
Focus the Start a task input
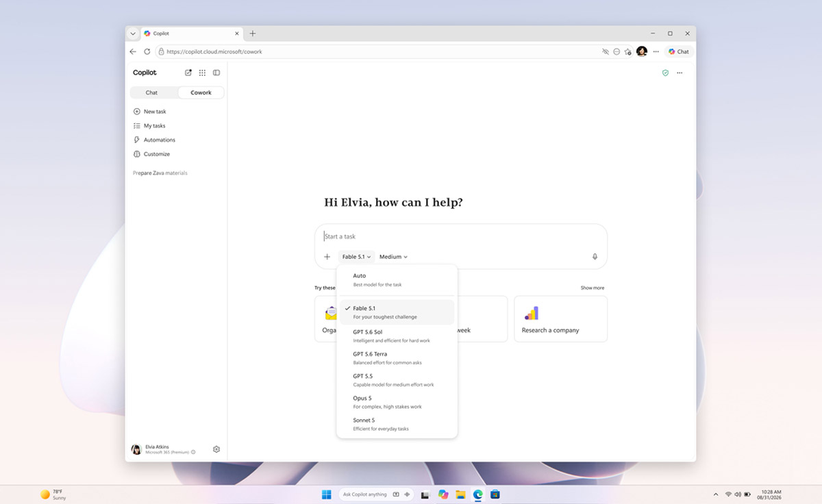click(x=460, y=236)
